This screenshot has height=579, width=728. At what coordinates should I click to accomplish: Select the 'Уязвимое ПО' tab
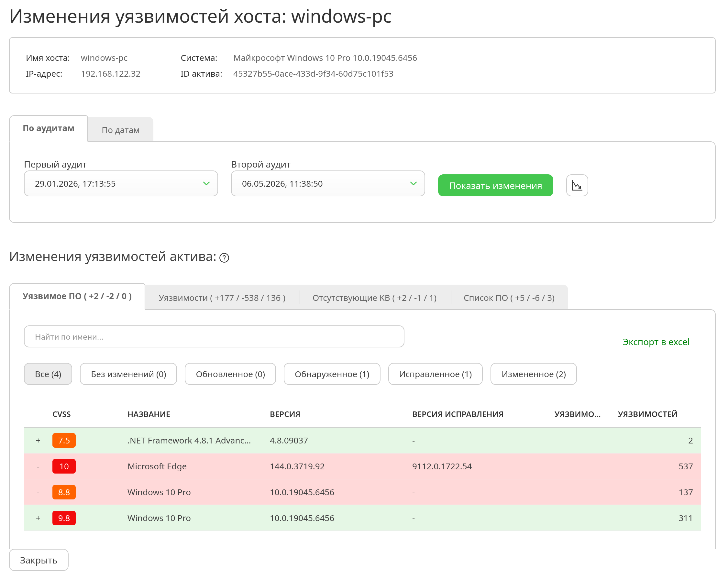77,296
